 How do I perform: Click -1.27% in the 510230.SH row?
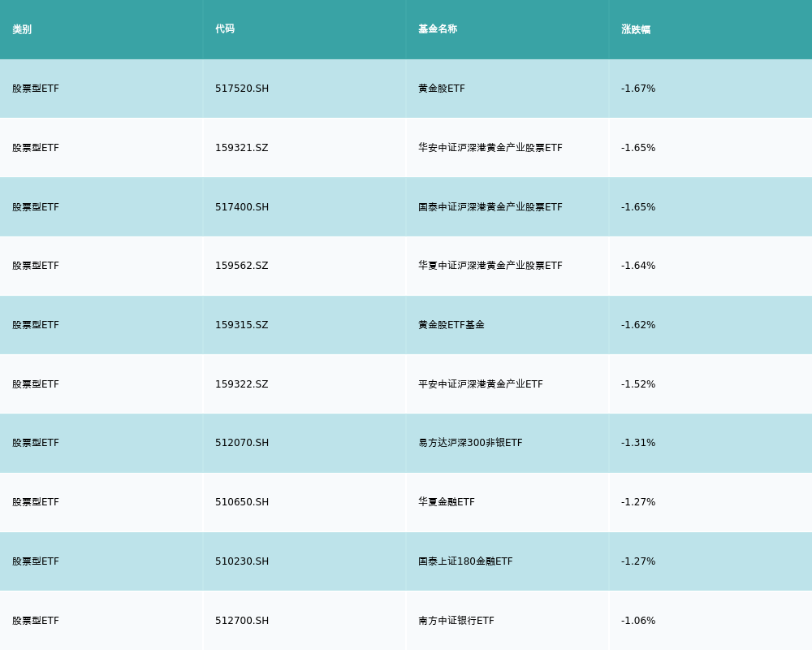[x=638, y=561]
